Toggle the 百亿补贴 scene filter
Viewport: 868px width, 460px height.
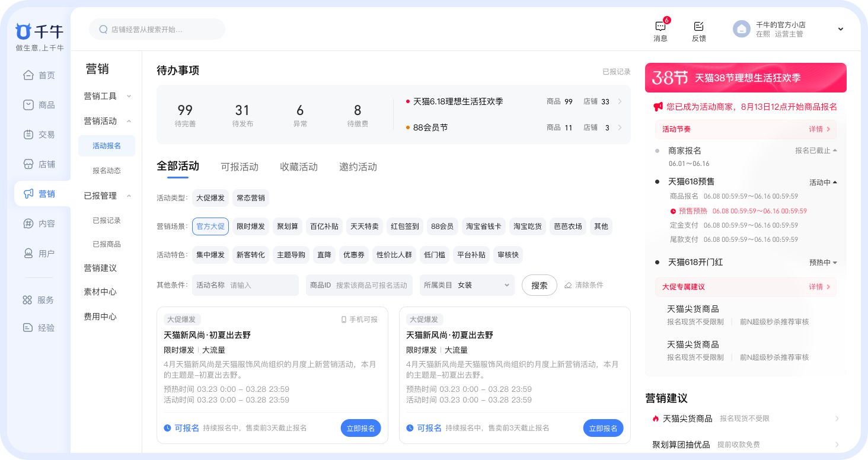[324, 226]
